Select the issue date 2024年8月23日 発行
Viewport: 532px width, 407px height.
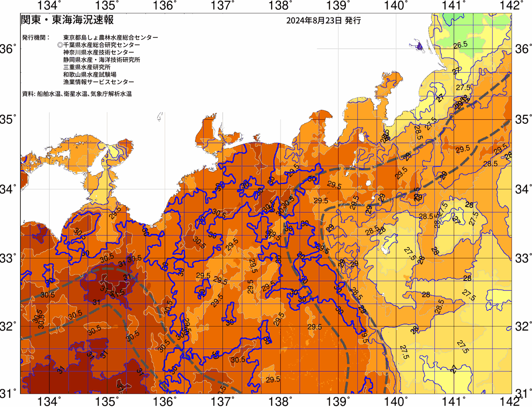(x=323, y=21)
